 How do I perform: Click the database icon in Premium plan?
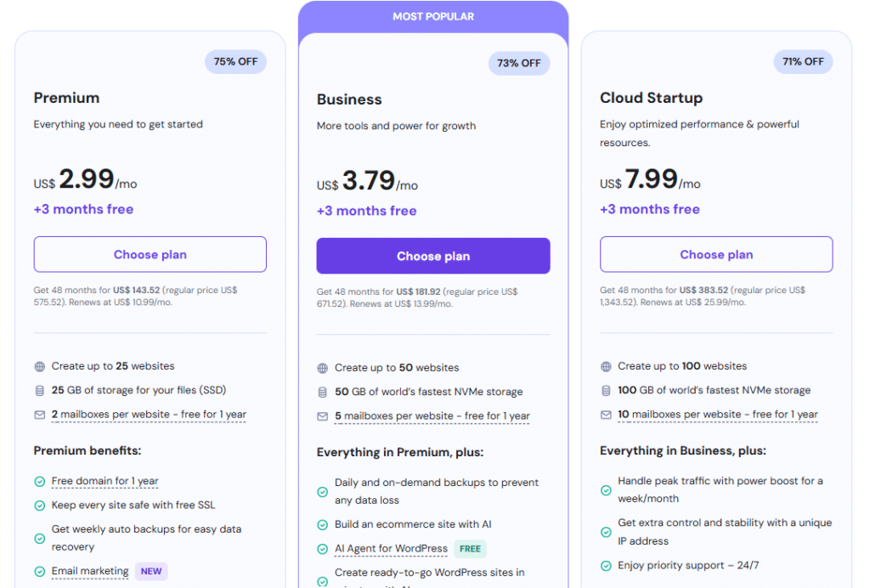point(39,391)
